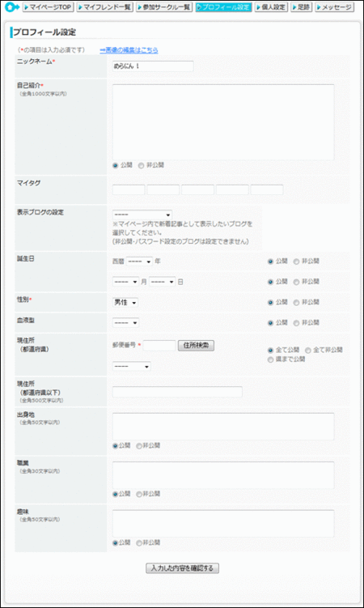Click 入力した内容を確認する button
This screenshot has width=364, height=608.
[x=182, y=568]
